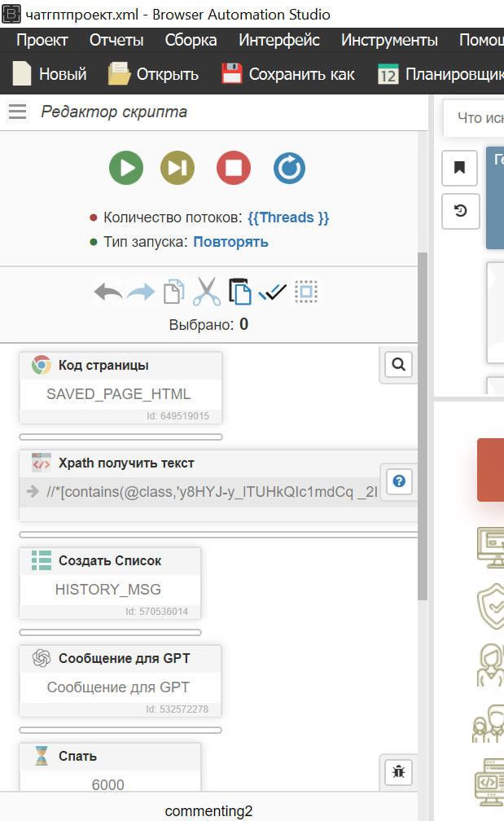This screenshot has width=504, height=821.
Task: Click the search magnifier button
Action: tap(399, 365)
